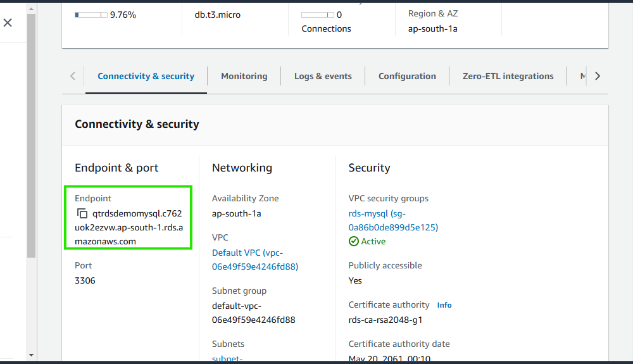
Task: Click the 'Endpoint & port' heading
Action: click(116, 168)
